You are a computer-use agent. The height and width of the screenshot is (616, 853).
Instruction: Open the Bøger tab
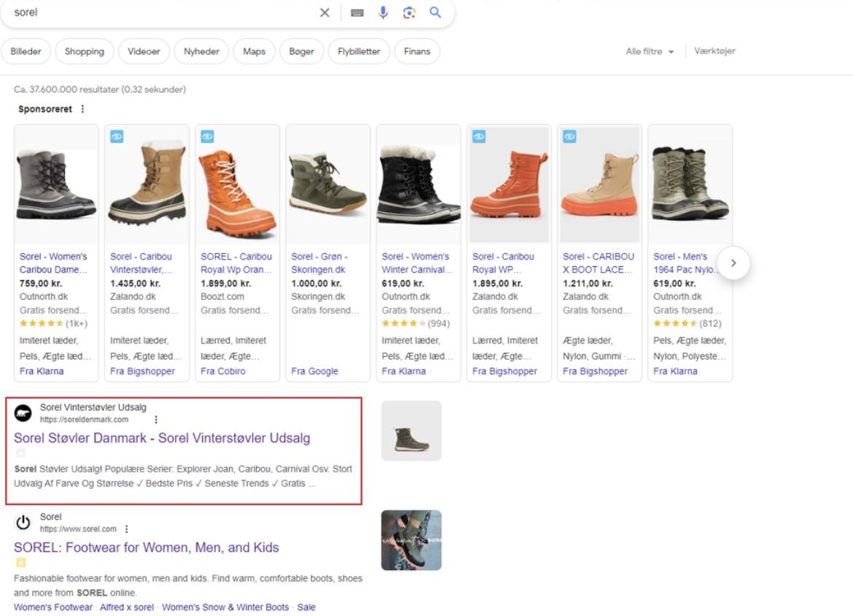coord(301,52)
